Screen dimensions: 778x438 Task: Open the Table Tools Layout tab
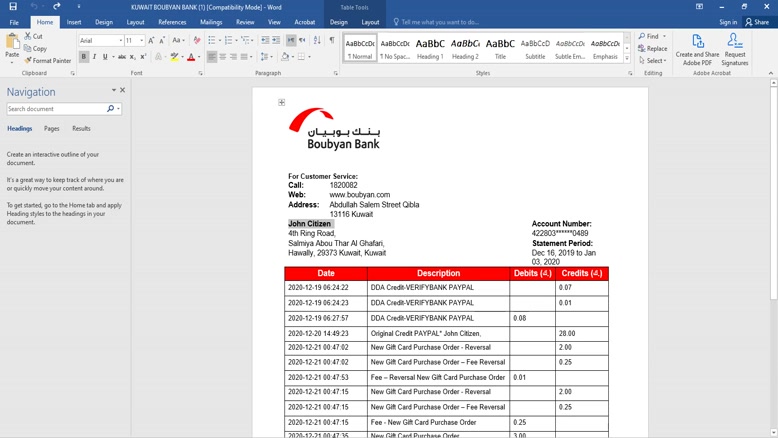[x=370, y=22]
